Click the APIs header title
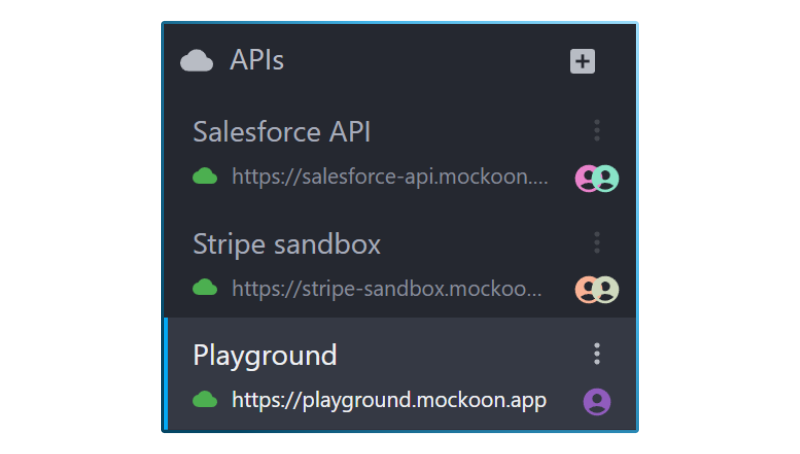Screen dimensions: 800x454 pyautogui.click(x=257, y=60)
